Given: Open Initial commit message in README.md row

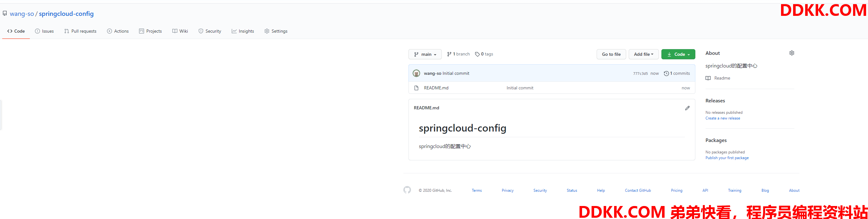Looking at the screenshot, I should 520,88.
